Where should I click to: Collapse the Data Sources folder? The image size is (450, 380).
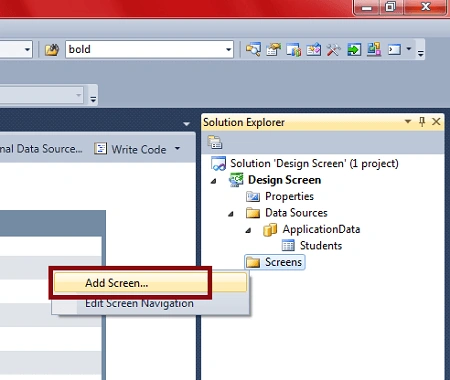click(x=231, y=214)
